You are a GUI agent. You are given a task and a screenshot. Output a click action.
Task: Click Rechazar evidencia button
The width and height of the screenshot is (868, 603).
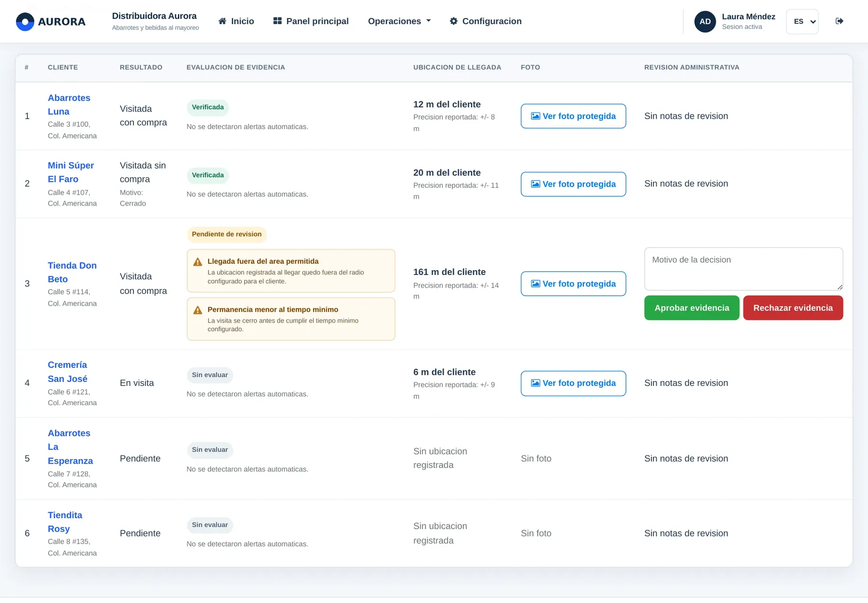793,308
